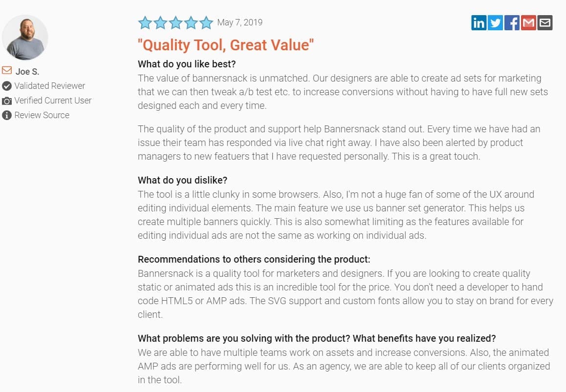The width and height of the screenshot is (566, 392).
Task: Click the Validated Reviewer checkmark icon
Action: click(7, 86)
